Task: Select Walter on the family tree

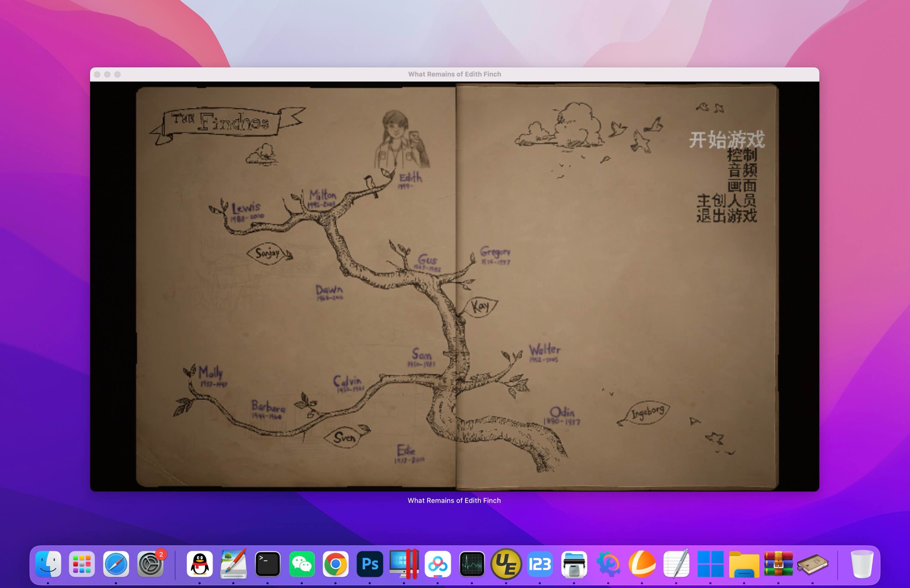Action: point(545,349)
